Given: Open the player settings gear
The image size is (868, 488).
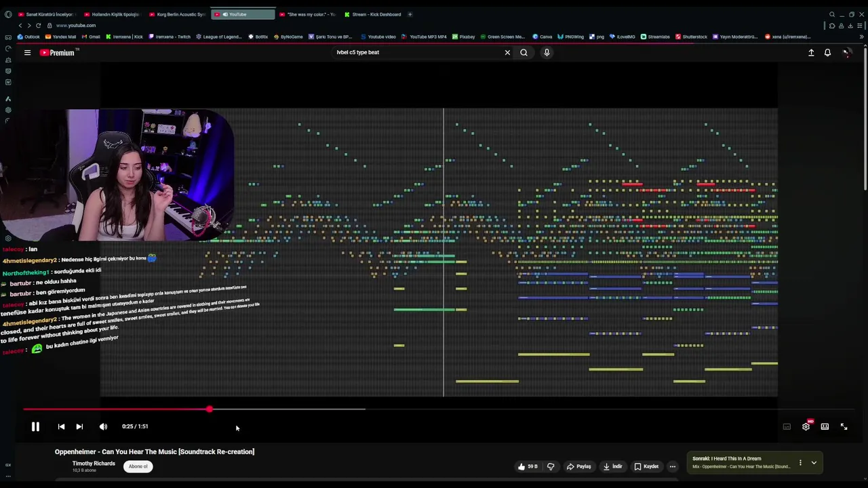Looking at the screenshot, I should coord(806,426).
